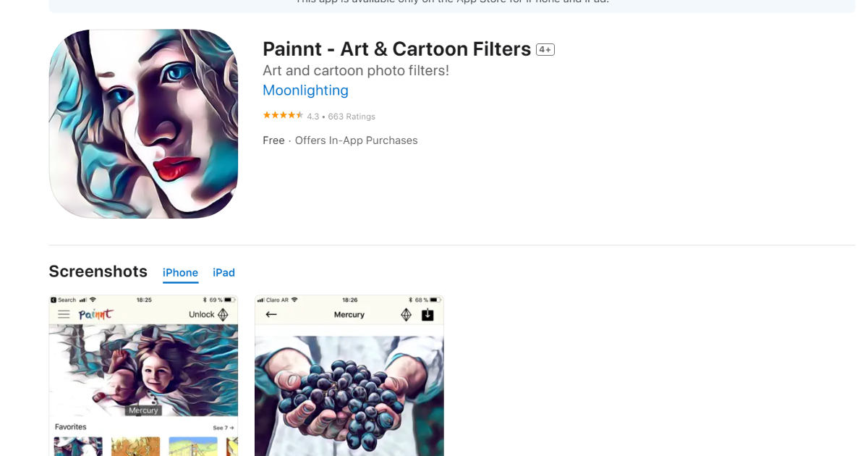This screenshot has height=456, width=868.
Task: Click the Painnt logo in first screenshot
Action: click(x=95, y=315)
